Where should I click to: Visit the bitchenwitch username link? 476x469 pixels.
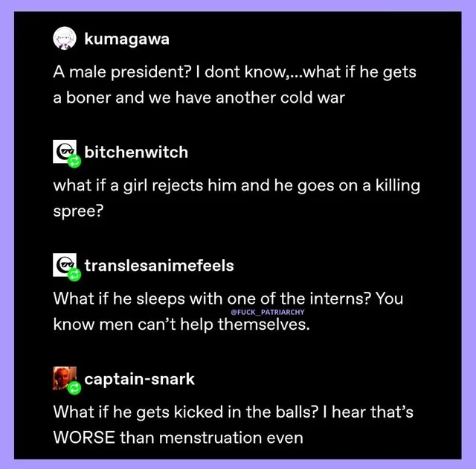pyautogui.click(x=136, y=152)
